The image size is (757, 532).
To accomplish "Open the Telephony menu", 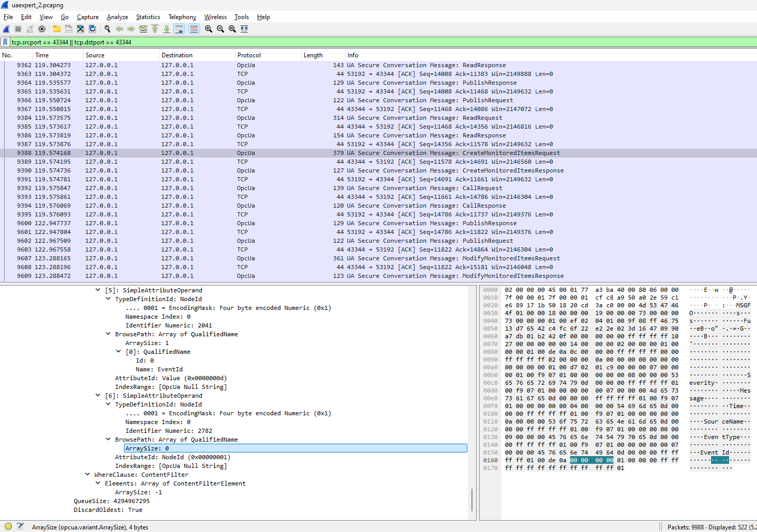I will pos(182,17).
